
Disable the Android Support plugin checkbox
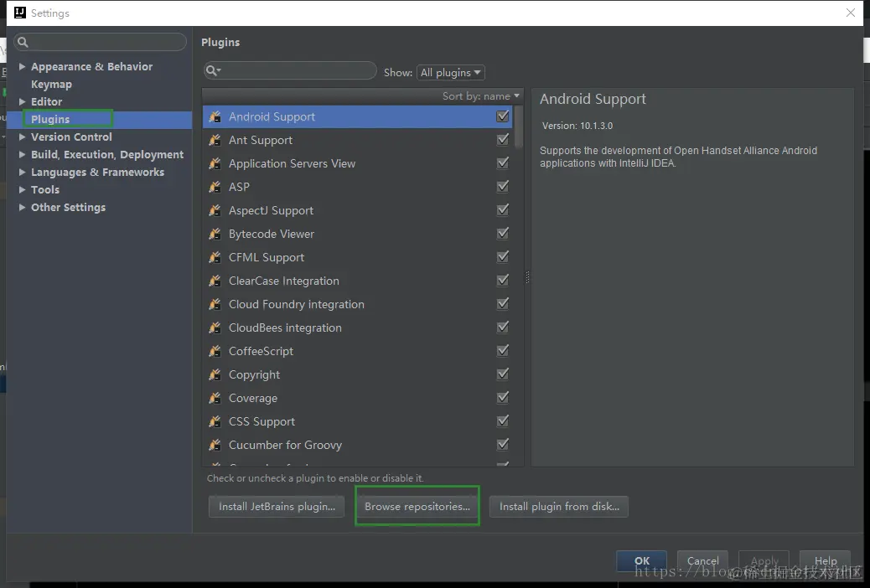coord(503,116)
